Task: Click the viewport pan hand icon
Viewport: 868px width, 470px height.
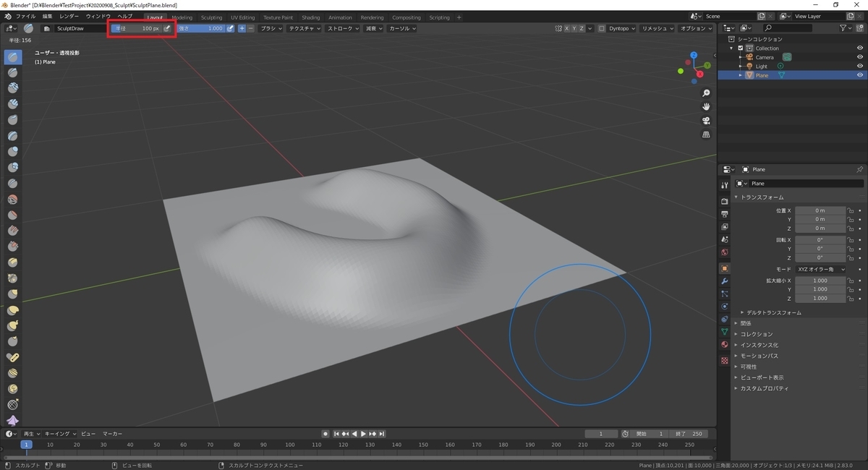Action: tap(706, 107)
